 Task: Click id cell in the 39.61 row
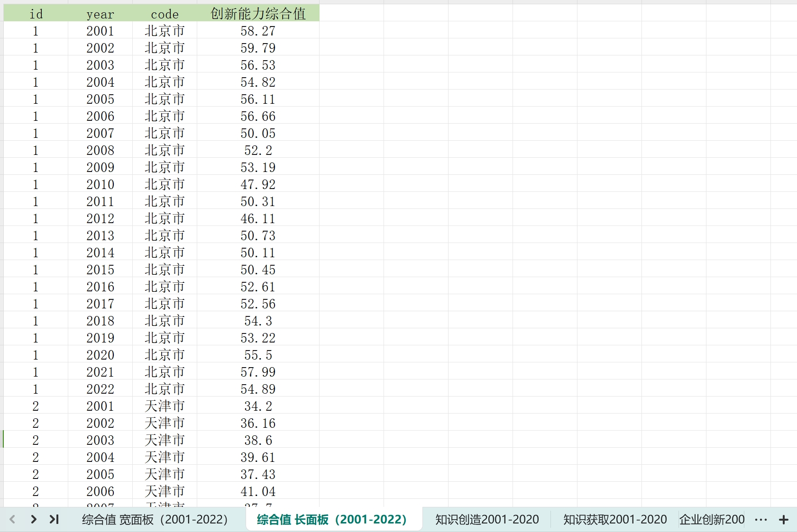[36, 457]
